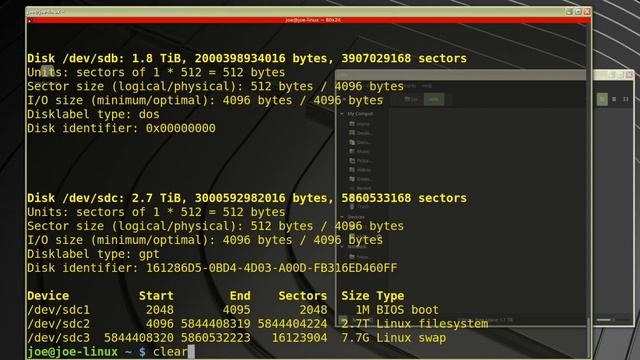Minimize the terminal window
This screenshot has height=360, width=640.
[x=569, y=11]
